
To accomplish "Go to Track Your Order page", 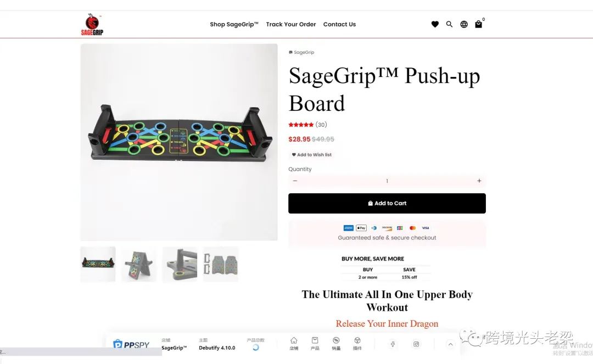I will pos(291,24).
